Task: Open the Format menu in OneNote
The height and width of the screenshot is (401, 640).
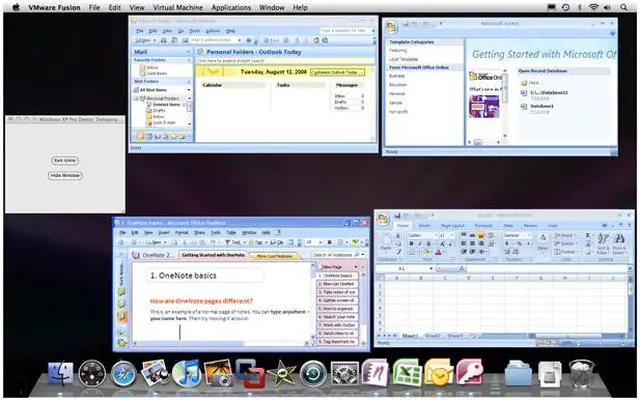Action: point(181,232)
